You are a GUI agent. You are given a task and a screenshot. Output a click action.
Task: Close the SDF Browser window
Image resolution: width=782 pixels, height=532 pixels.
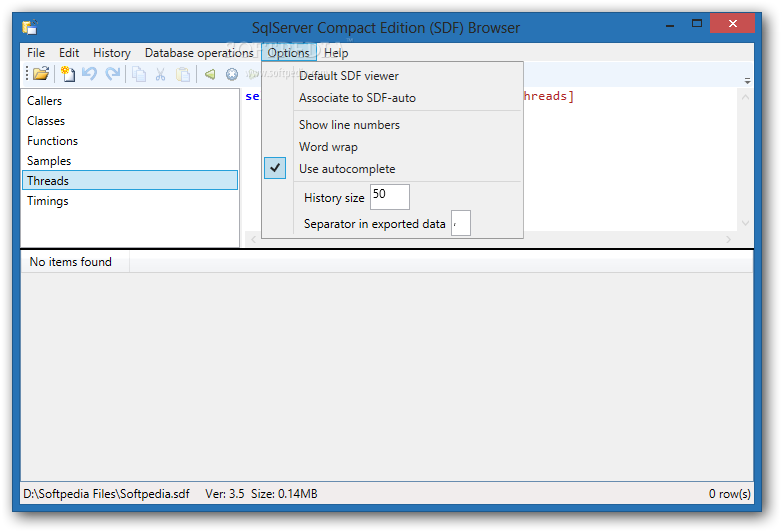[732, 23]
